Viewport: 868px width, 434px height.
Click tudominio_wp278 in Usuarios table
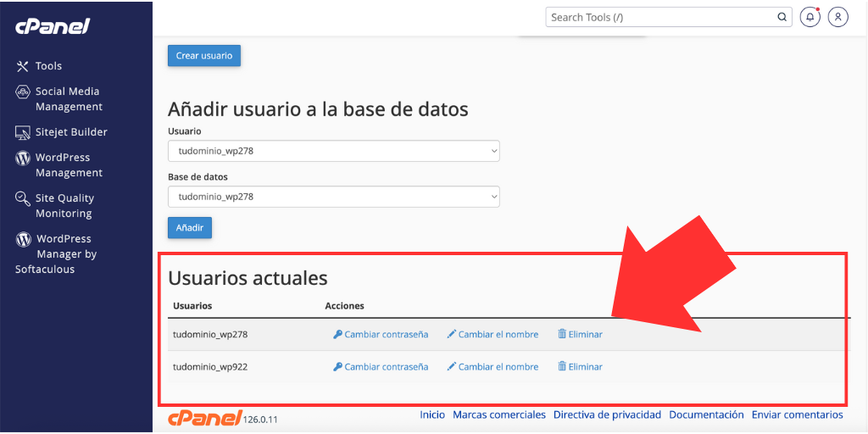click(210, 334)
